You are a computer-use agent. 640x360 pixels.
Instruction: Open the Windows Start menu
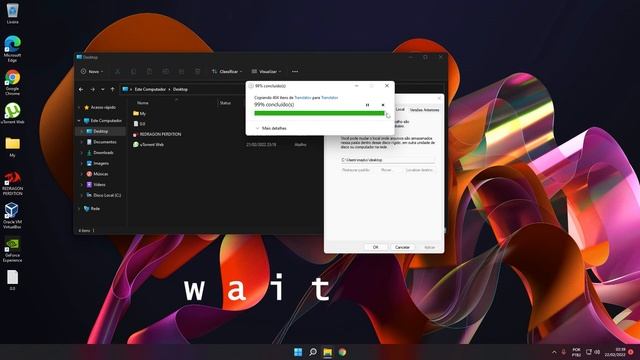298,352
